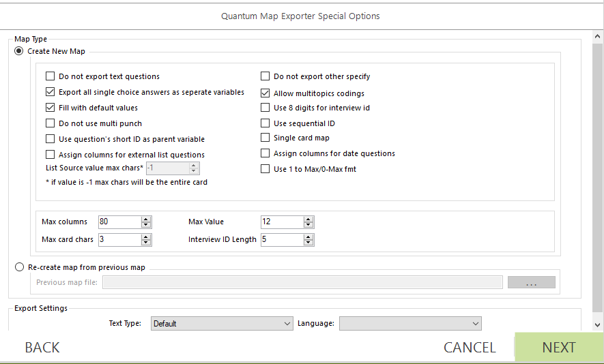The width and height of the screenshot is (604, 364).
Task: Increase Interview ID Length with up arrow
Action: (x=308, y=237)
